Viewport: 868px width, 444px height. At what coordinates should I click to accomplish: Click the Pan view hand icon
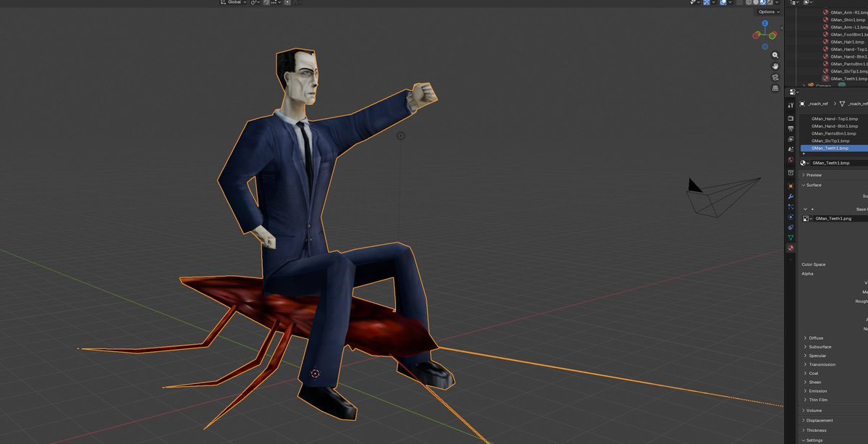pyautogui.click(x=775, y=66)
